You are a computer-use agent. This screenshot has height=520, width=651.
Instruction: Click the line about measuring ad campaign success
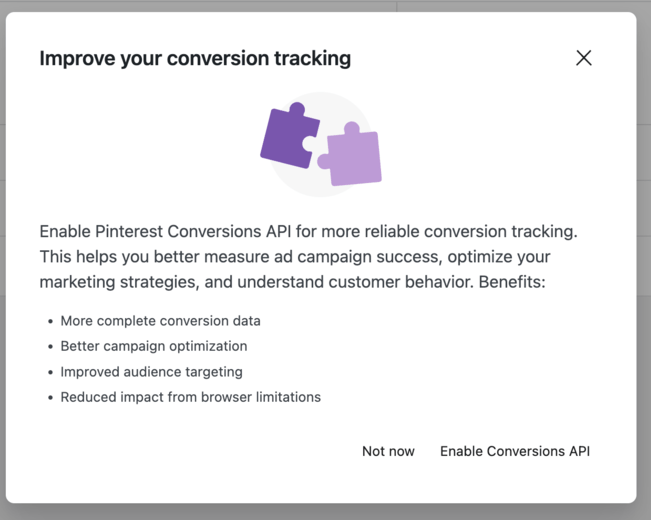coord(295,257)
